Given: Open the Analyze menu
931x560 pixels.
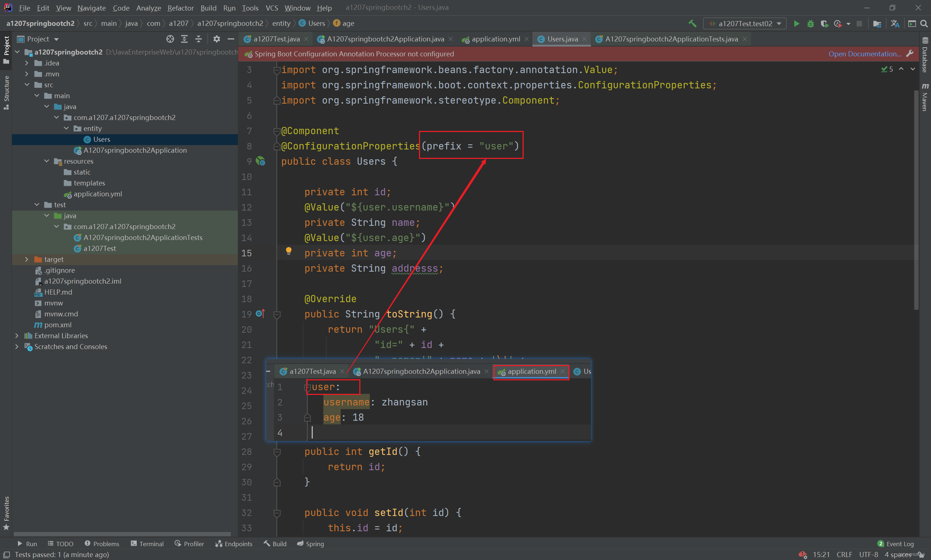Looking at the screenshot, I should (x=149, y=8).
